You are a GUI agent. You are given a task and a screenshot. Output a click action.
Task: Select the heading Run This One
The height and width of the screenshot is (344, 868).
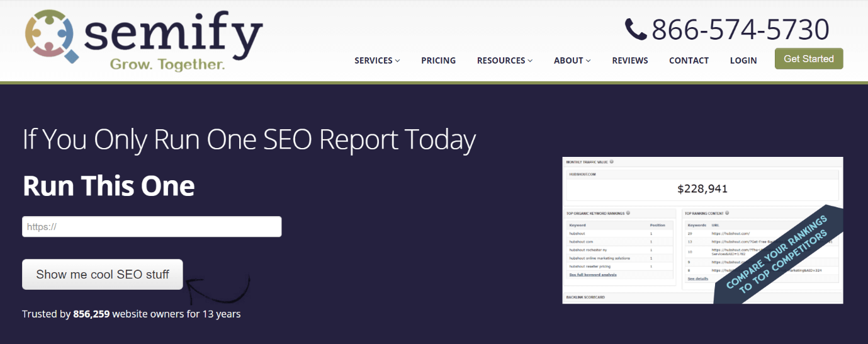tap(108, 186)
